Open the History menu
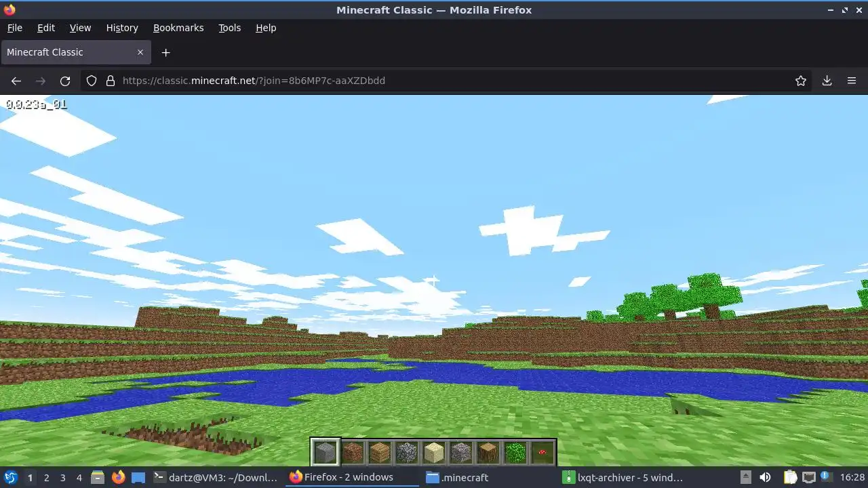Viewport: 868px width, 488px height. pyautogui.click(x=122, y=28)
